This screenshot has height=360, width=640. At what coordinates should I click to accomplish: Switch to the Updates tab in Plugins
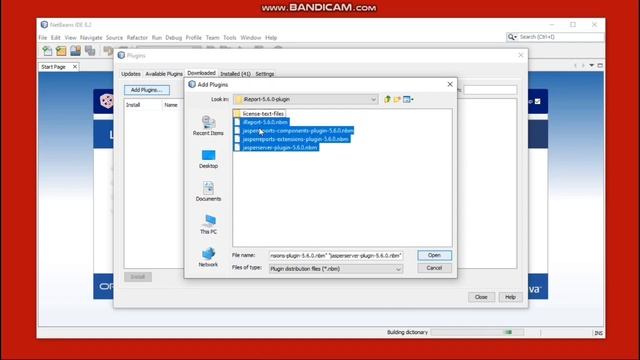click(x=131, y=74)
